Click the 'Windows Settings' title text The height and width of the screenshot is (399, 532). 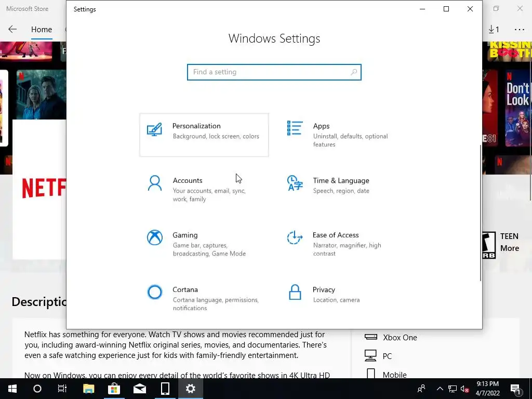274,38
